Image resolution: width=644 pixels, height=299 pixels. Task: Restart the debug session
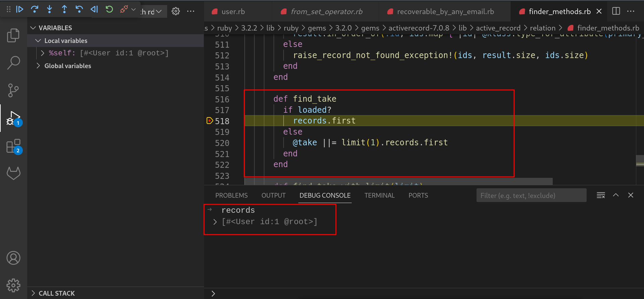tap(109, 9)
